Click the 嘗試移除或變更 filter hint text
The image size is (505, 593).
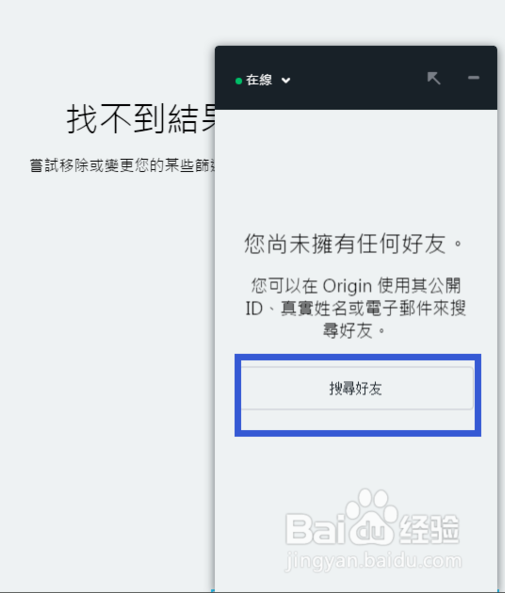point(123,165)
